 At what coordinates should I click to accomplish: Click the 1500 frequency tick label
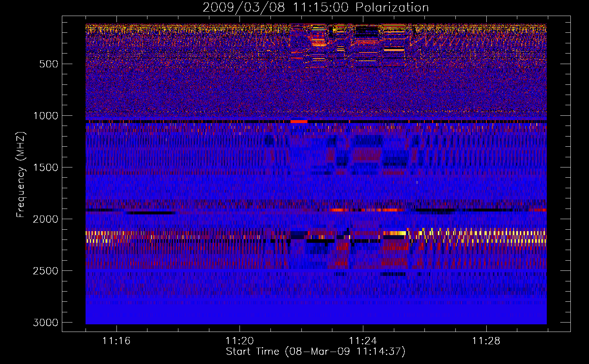(x=46, y=167)
